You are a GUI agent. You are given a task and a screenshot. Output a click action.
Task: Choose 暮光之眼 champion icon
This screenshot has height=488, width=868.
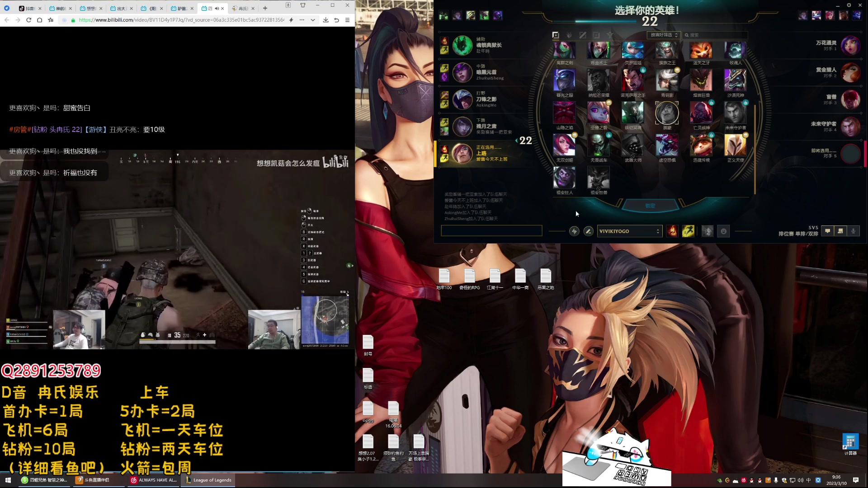(x=564, y=80)
